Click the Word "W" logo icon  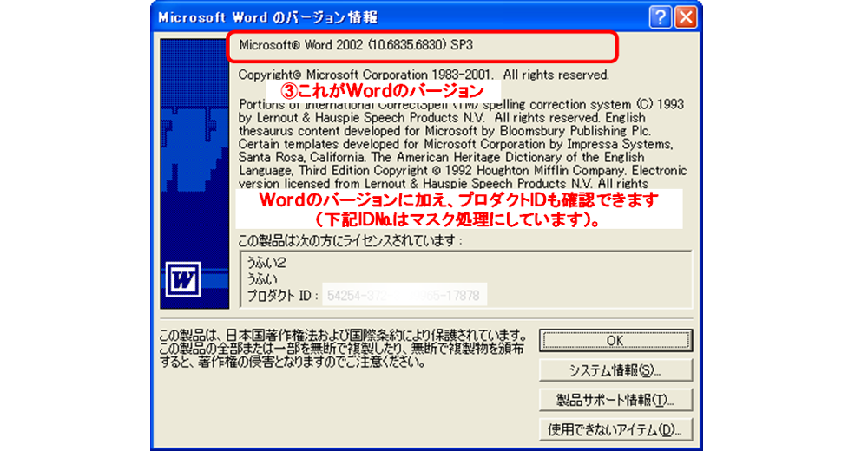click(182, 278)
